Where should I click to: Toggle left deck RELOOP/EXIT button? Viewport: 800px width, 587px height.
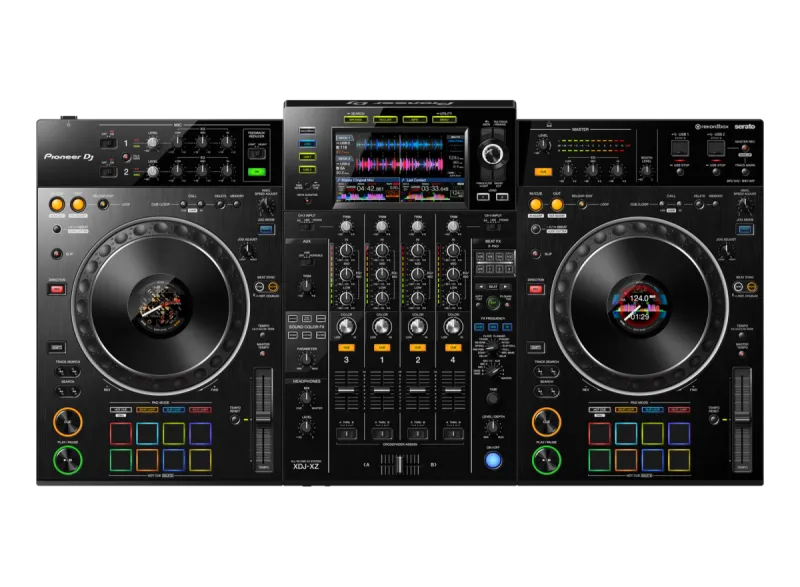coord(103,205)
